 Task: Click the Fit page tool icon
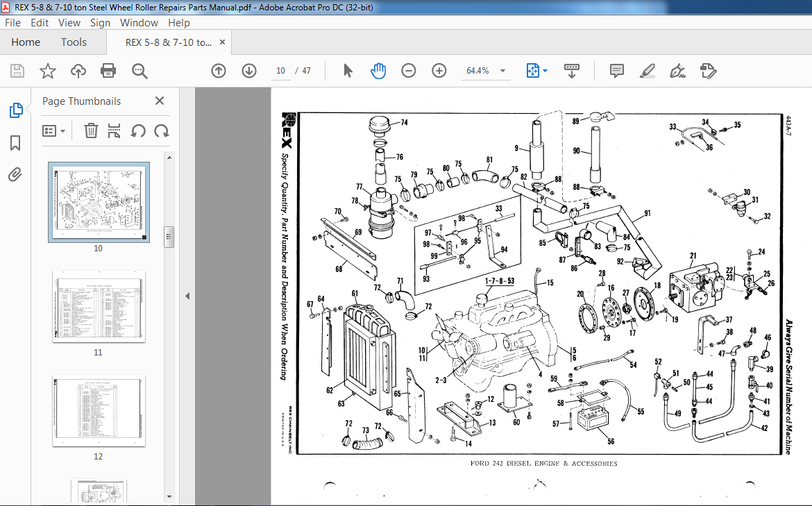click(x=532, y=70)
